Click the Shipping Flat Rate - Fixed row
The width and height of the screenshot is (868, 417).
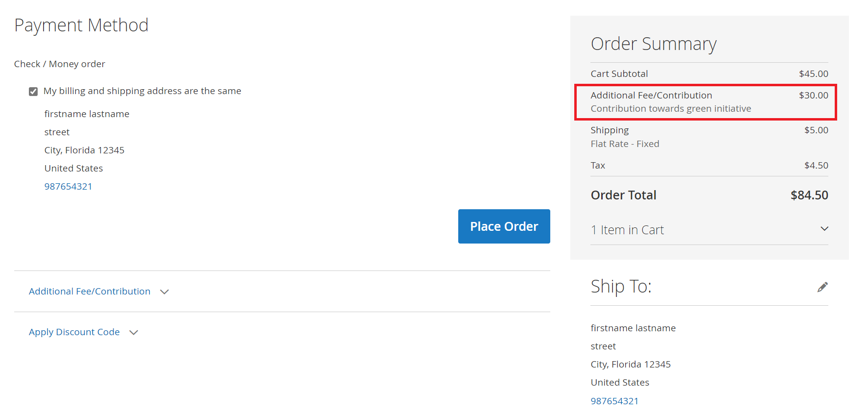[709, 137]
